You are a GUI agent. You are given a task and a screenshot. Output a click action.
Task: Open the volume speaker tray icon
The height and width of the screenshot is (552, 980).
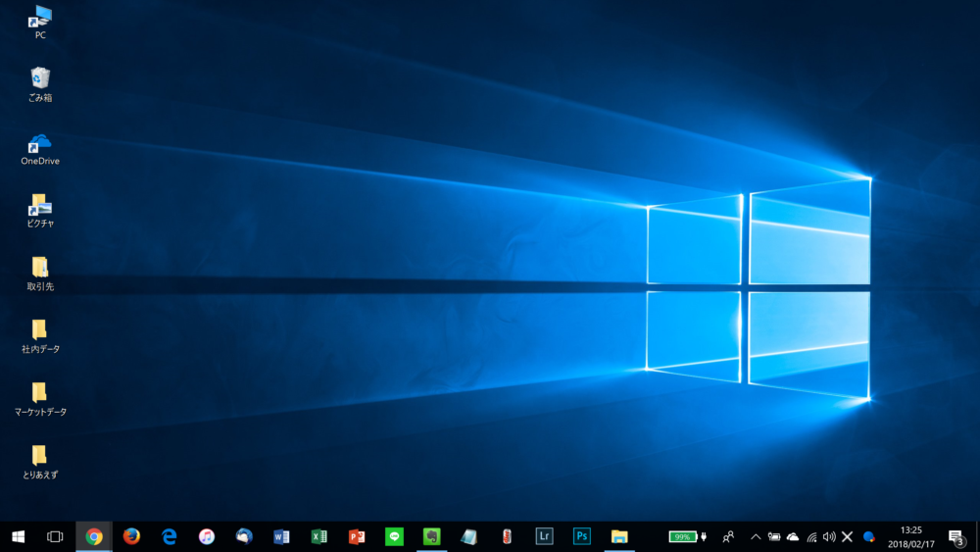click(x=829, y=536)
